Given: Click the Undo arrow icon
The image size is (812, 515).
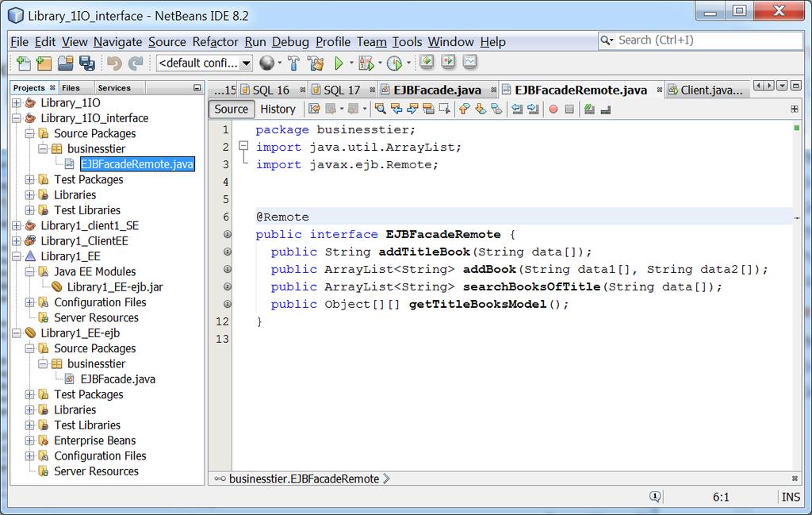Looking at the screenshot, I should pos(114,63).
